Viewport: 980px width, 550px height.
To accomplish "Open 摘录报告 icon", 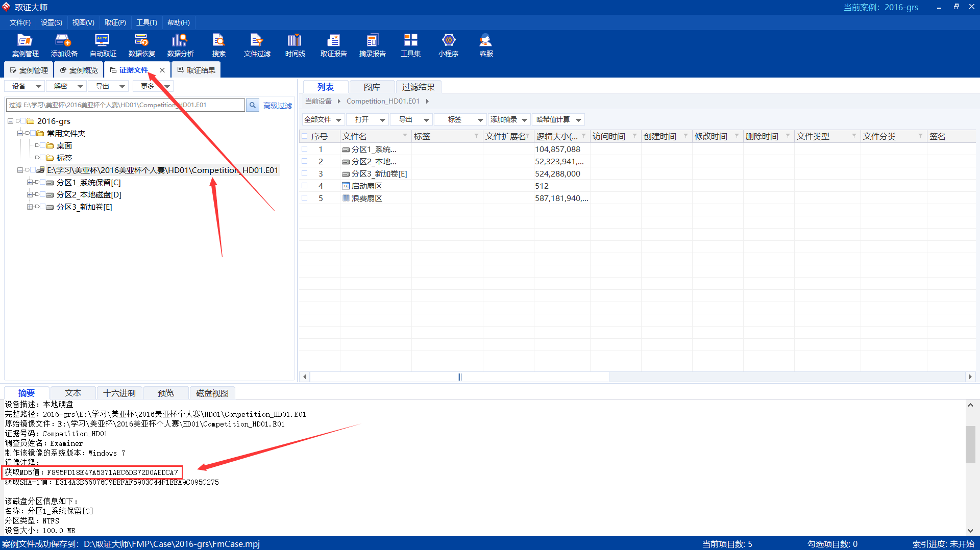I will pos(372,45).
